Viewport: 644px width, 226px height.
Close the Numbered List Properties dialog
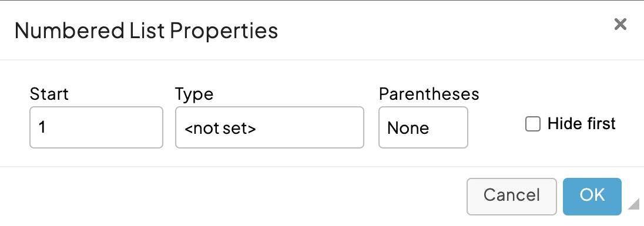[x=620, y=25]
